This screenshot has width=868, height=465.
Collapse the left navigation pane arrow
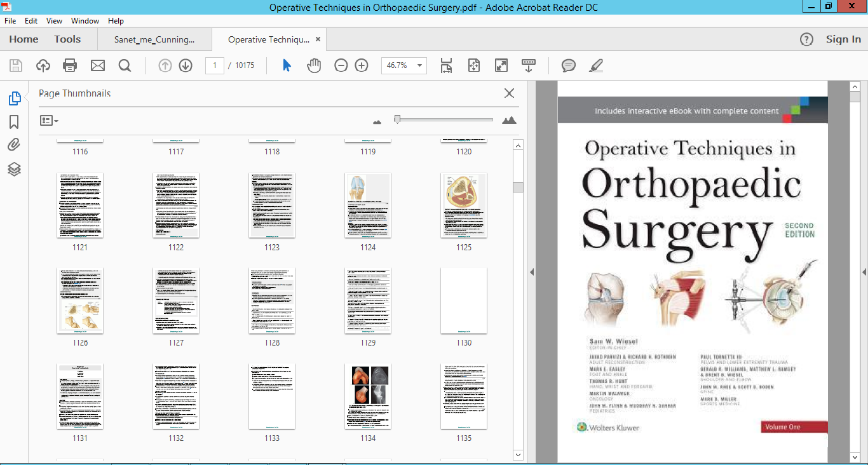click(532, 272)
